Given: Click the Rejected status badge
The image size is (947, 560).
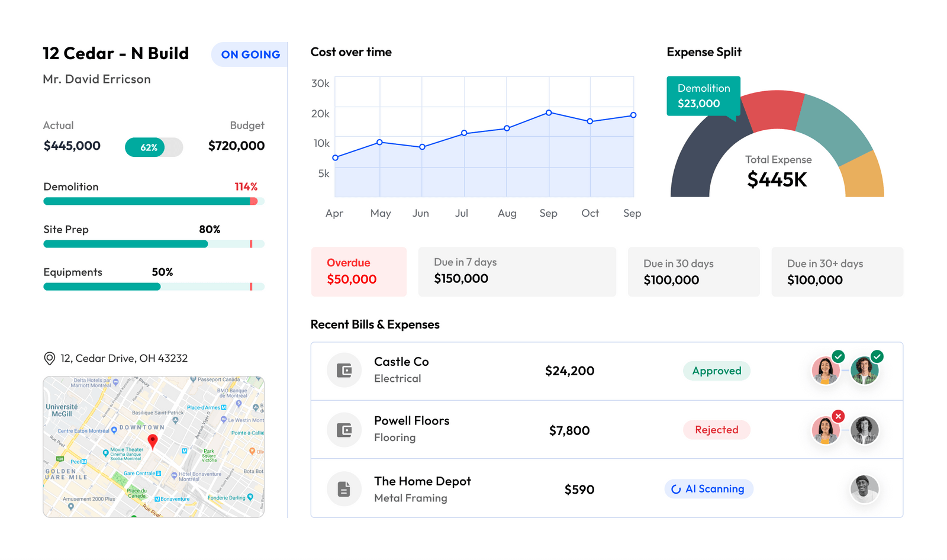Looking at the screenshot, I should [x=717, y=430].
